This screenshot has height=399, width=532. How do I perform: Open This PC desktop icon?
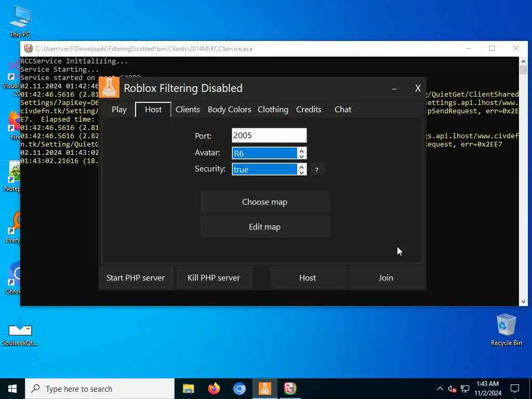(20, 21)
